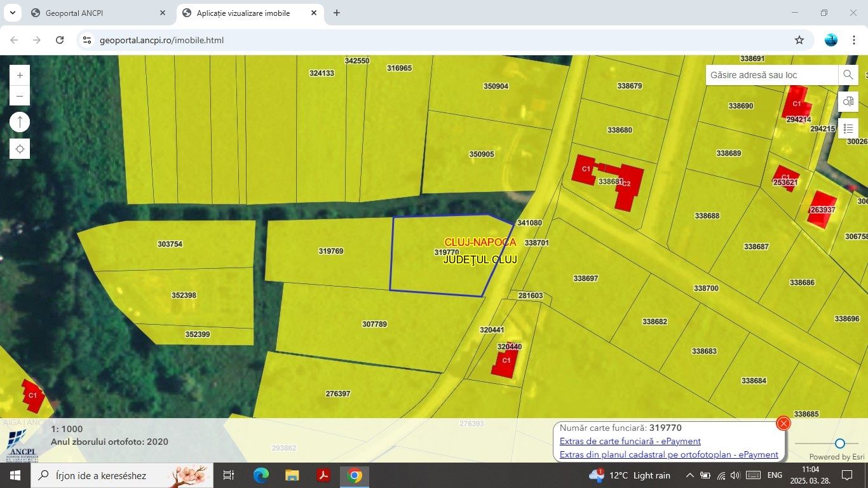Close the parcel info popup with red X
Viewport: 868px width, 488px height.
point(783,423)
